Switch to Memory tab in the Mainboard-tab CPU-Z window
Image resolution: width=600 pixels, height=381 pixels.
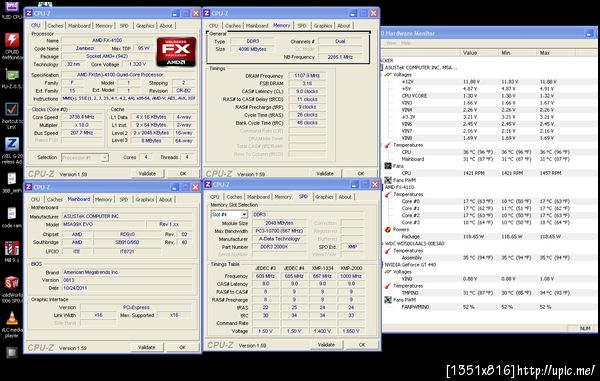[x=103, y=199]
